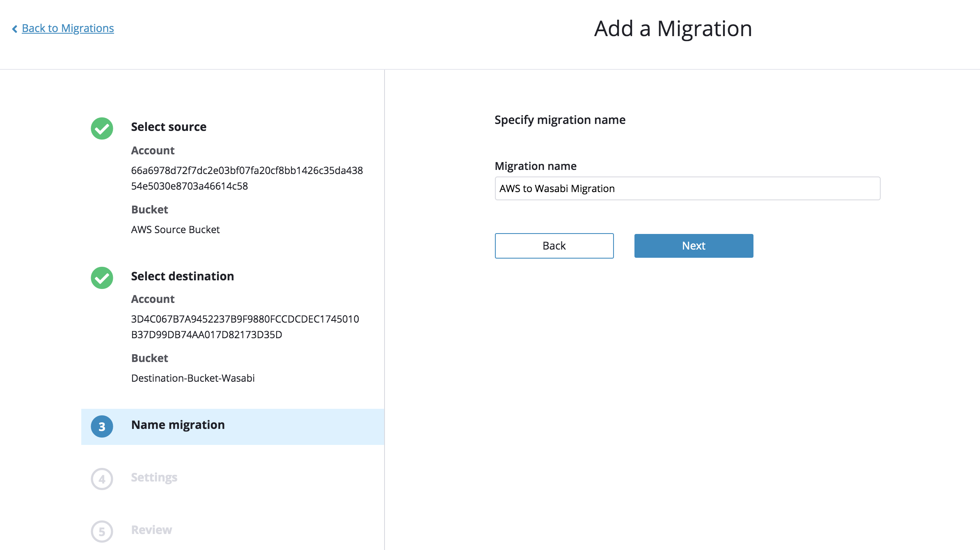
Task: Click the Account label under Select source
Action: coord(153,151)
